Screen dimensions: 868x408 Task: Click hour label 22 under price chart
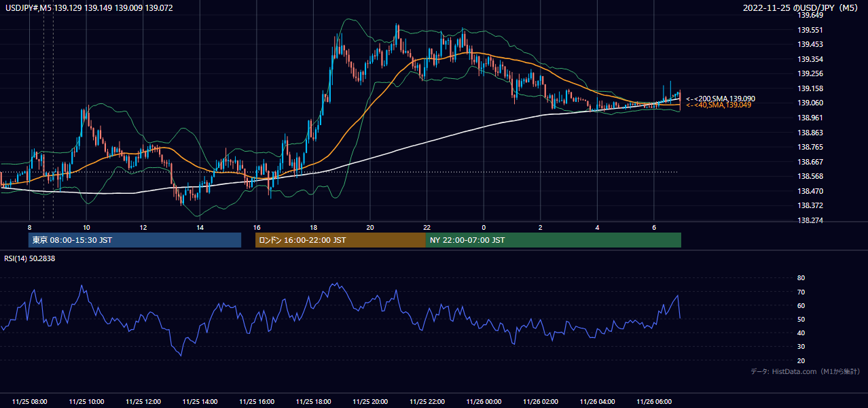[427, 227]
